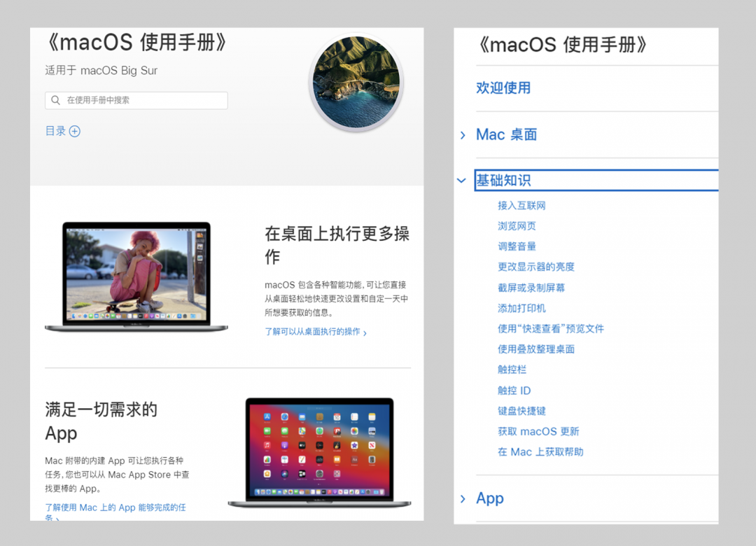The image size is (756, 546).
Task: Open the 截屏或录制屏幕 topic
Action: pos(531,288)
